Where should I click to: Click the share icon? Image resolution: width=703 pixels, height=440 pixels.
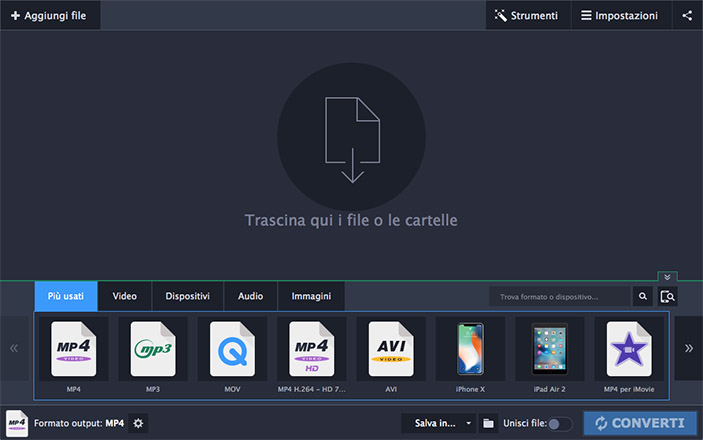(687, 15)
